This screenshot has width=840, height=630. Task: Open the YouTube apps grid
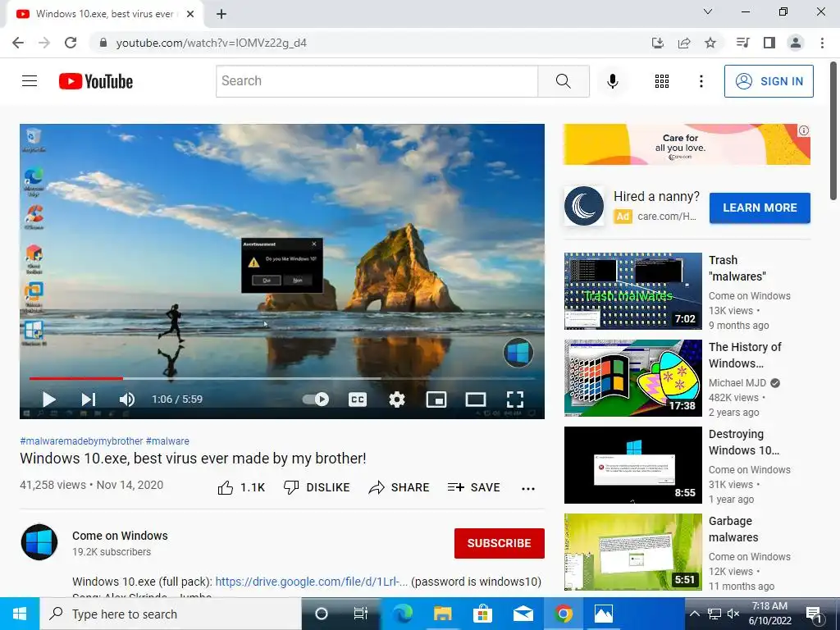coord(662,81)
